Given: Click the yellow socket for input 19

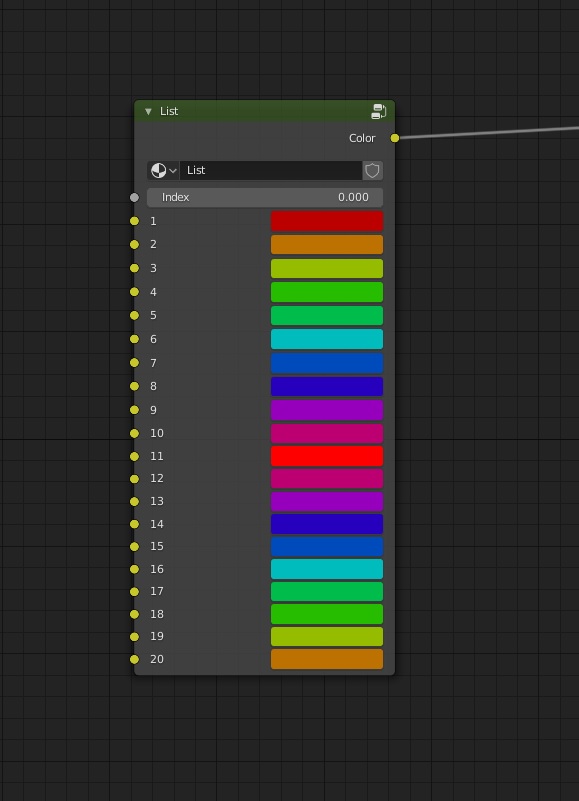Looking at the screenshot, I should 134,637.
